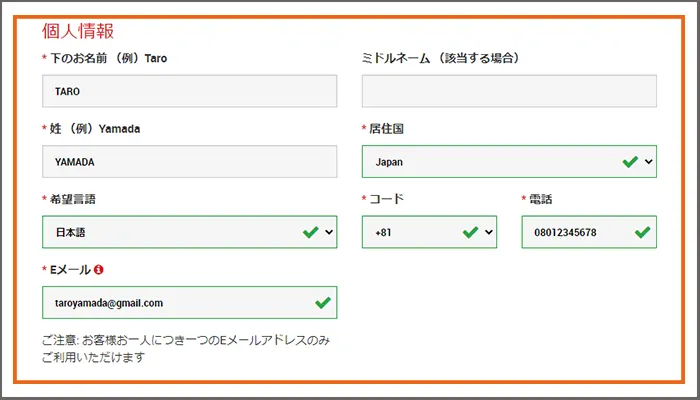The height and width of the screenshot is (400, 700).
Task: Click the 居住国 label
Action: point(386,129)
